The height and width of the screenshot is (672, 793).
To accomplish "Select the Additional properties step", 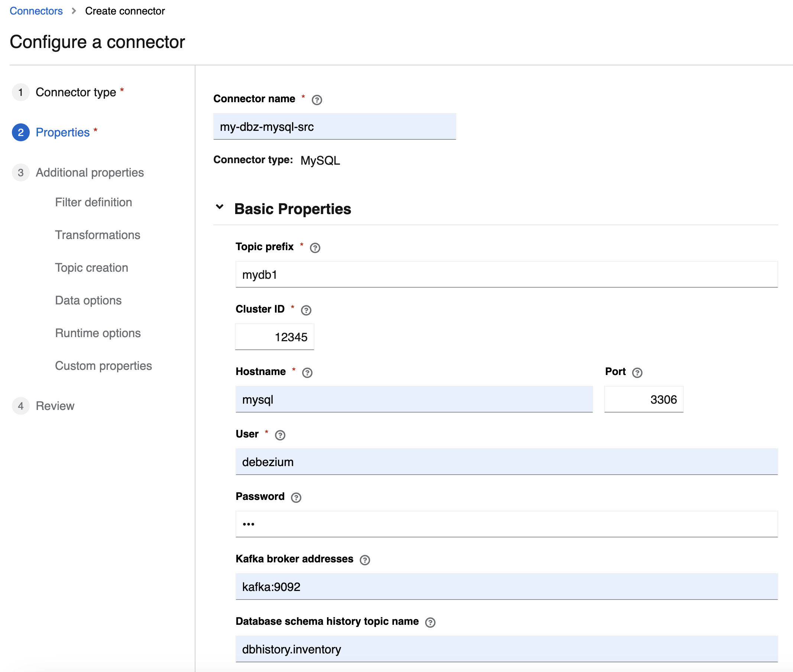I will (x=90, y=172).
